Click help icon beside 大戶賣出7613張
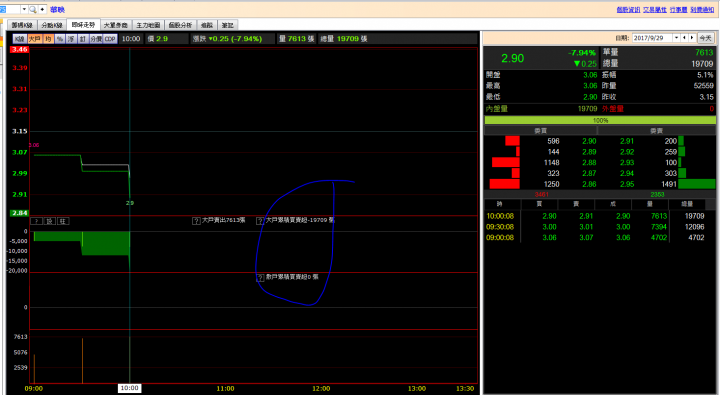The image size is (720, 395). point(196,221)
